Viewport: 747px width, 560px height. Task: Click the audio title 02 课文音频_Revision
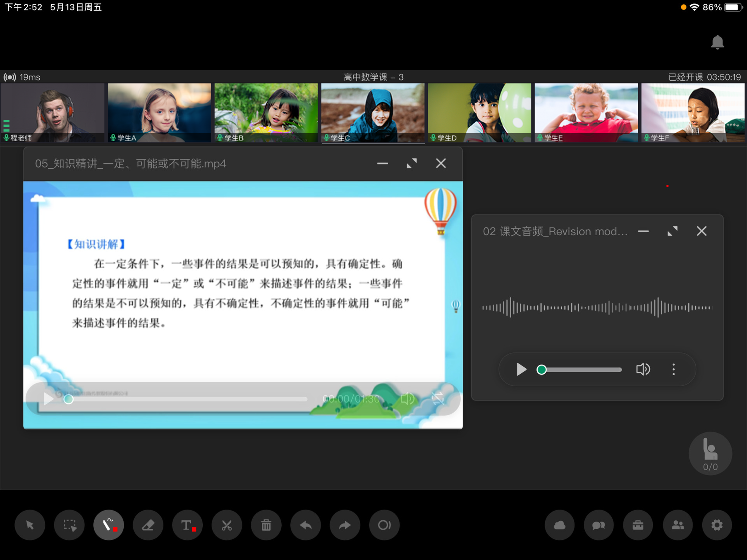click(x=555, y=231)
